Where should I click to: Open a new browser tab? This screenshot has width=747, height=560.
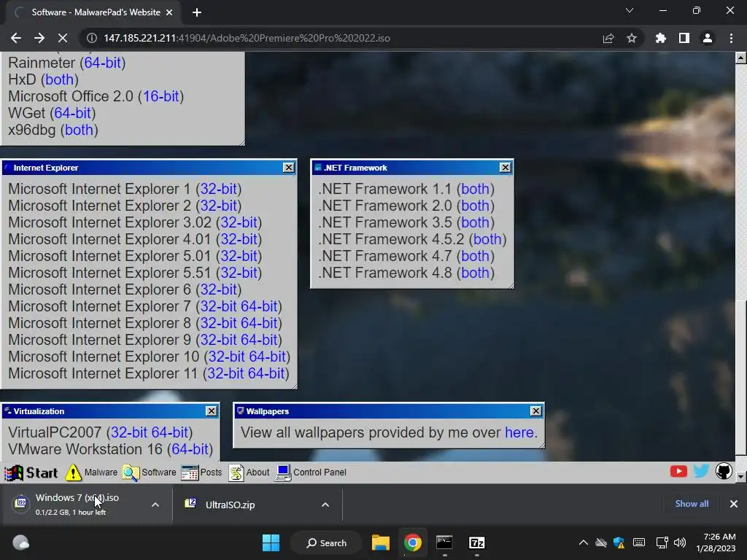tap(197, 12)
